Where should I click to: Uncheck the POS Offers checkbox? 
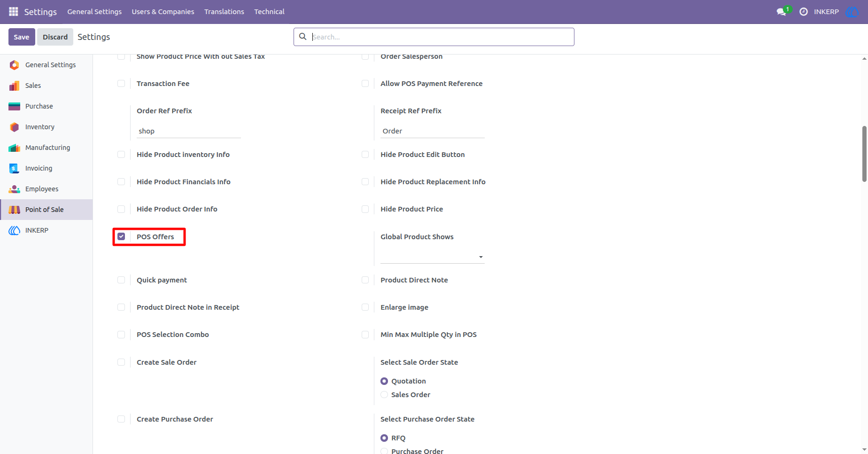coord(121,236)
